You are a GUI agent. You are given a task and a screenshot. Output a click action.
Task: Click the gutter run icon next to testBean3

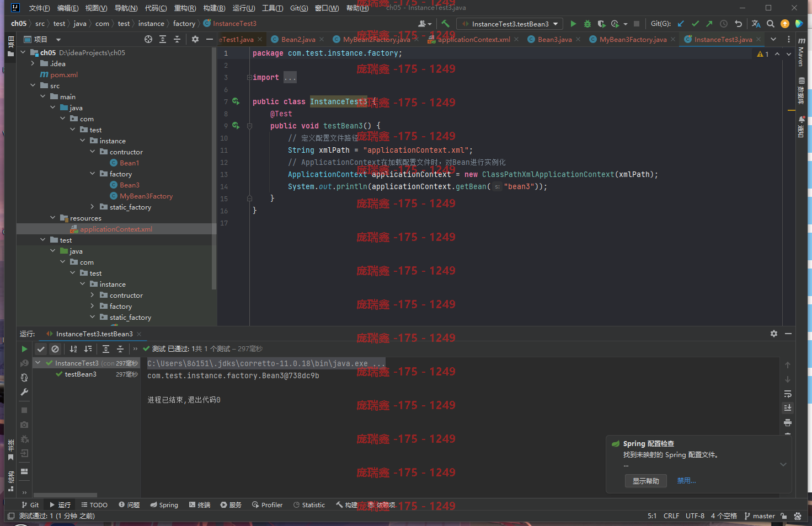point(236,126)
